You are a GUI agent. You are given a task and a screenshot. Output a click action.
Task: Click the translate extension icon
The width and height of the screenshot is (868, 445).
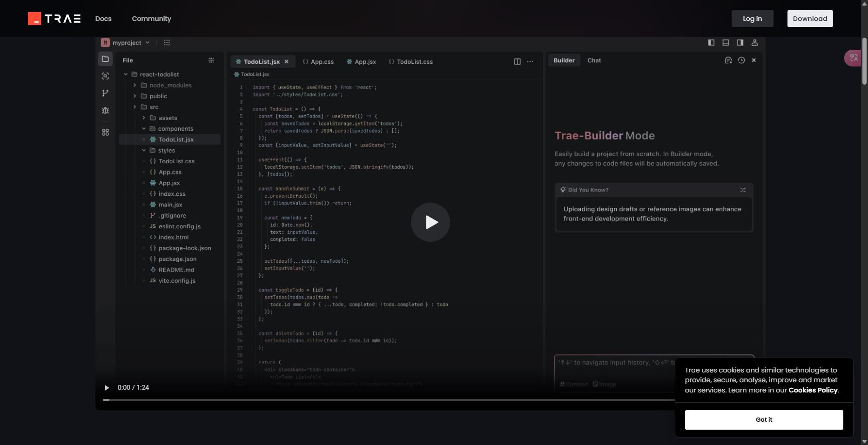coord(854,58)
